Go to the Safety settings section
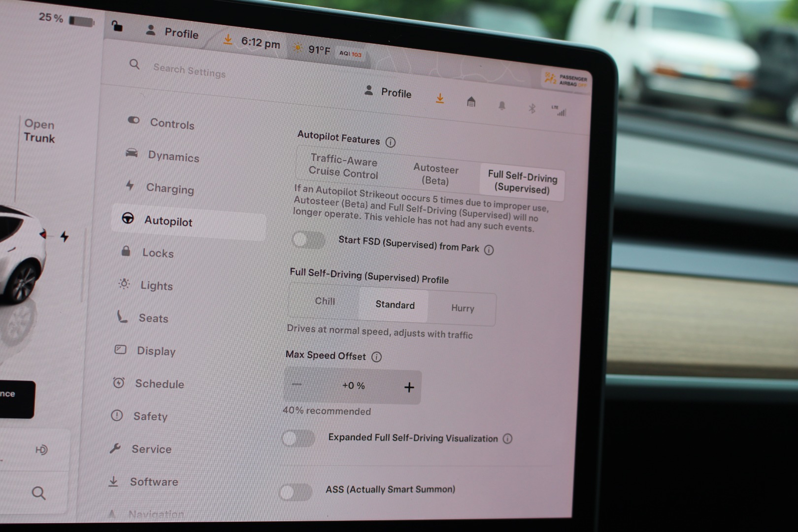The width and height of the screenshot is (798, 532). (x=150, y=416)
